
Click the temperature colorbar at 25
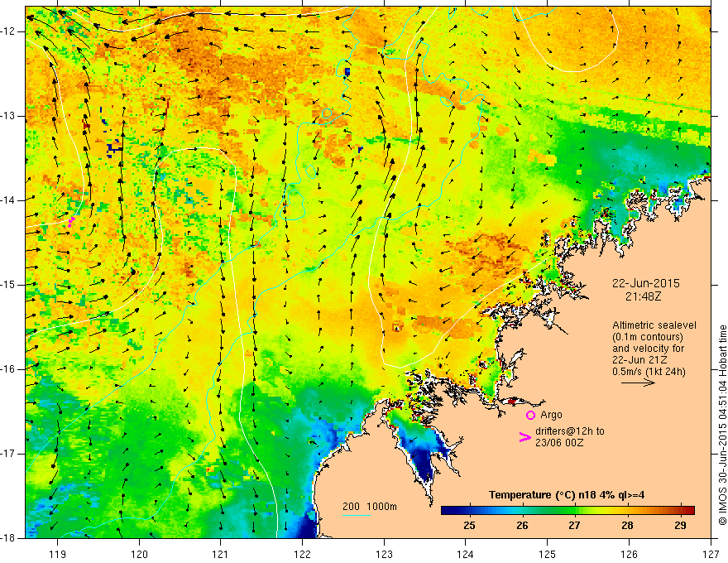[x=469, y=510]
